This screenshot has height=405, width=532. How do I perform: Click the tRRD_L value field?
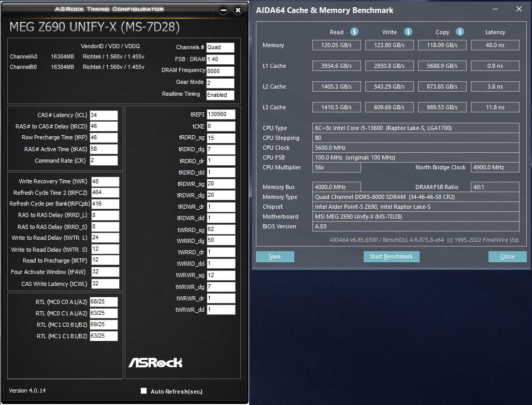point(105,215)
